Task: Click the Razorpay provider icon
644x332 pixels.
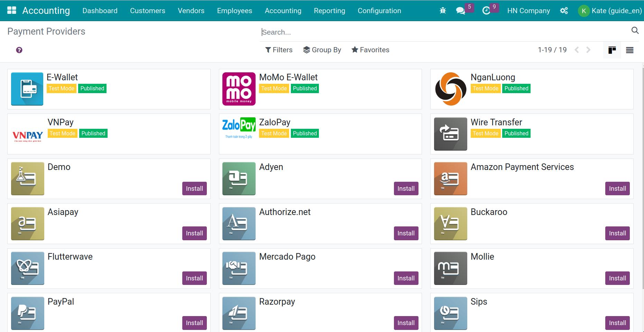Action: pos(239,313)
